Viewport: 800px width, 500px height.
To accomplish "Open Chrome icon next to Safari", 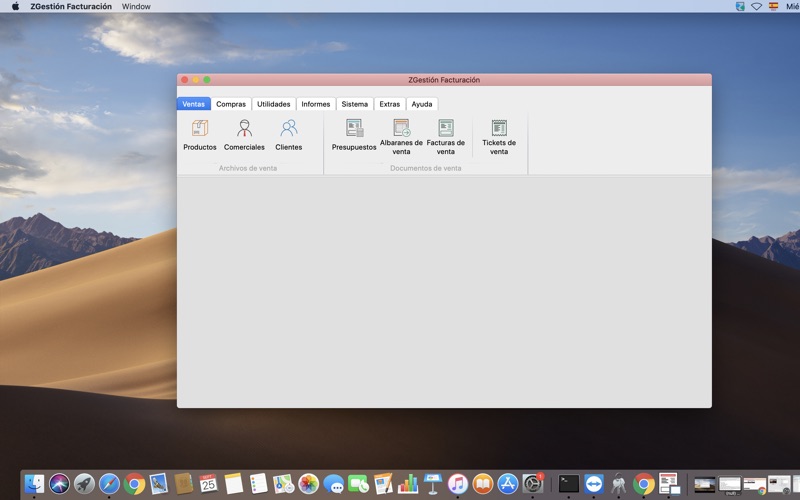I will point(134,483).
